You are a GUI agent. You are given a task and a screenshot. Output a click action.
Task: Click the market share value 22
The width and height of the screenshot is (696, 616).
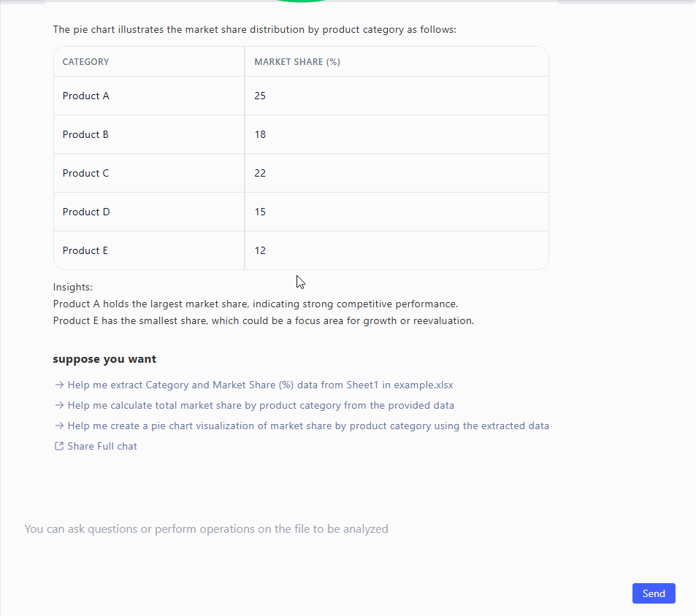point(260,173)
